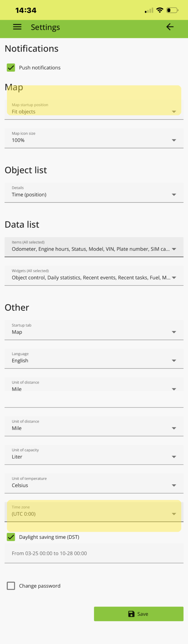Check the Change password checkbox
188x644 pixels.
11,586
